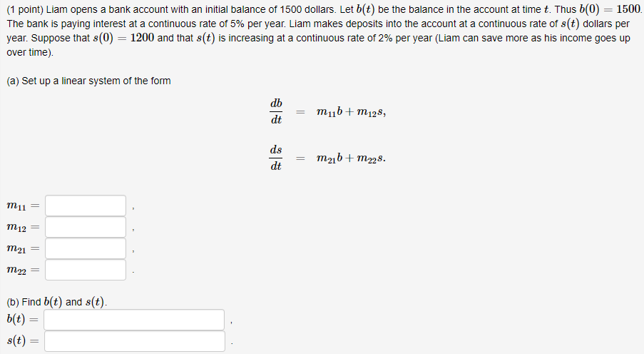This screenshot has width=644, height=354.
Task: Select the m21 answer input box
Action: pyautogui.click(x=86, y=248)
